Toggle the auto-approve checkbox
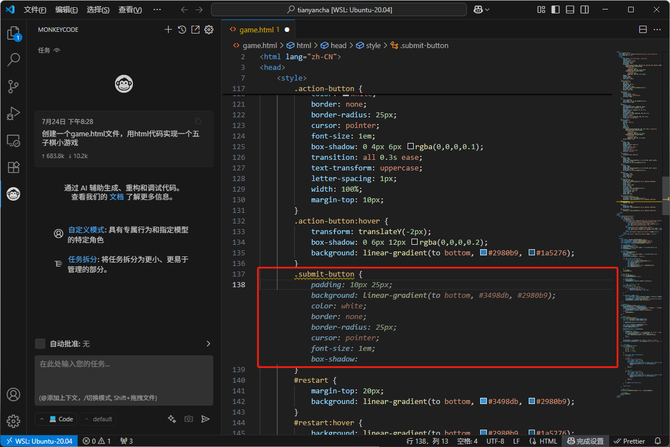Viewport: 670px width, 447px height. click(x=40, y=343)
